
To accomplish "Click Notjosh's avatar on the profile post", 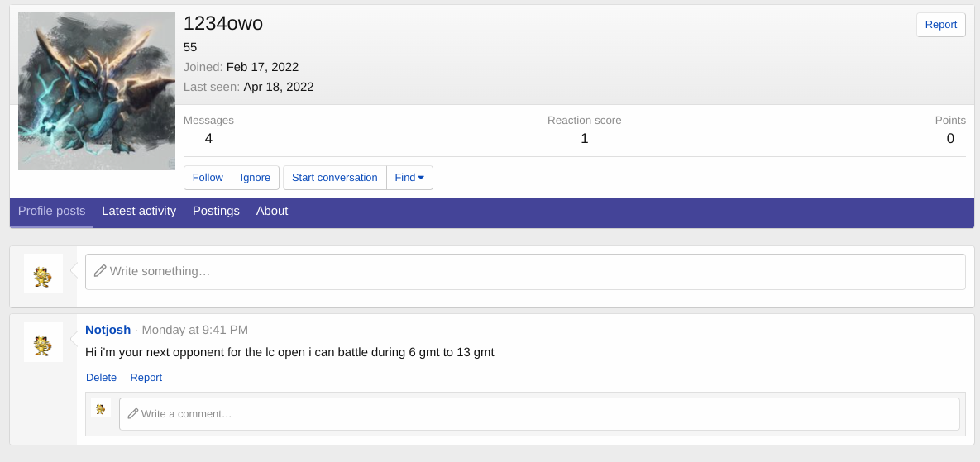I will point(43,342).
